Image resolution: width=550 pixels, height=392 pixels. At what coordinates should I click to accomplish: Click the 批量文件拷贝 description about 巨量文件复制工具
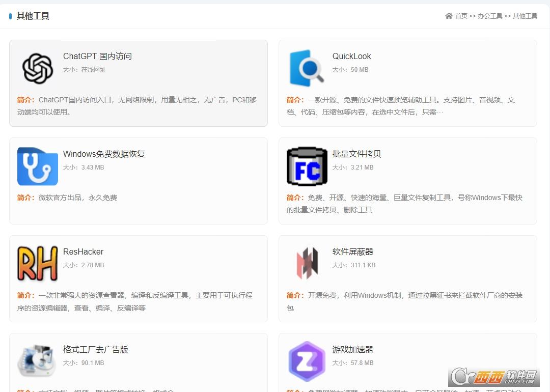point(404,204)
